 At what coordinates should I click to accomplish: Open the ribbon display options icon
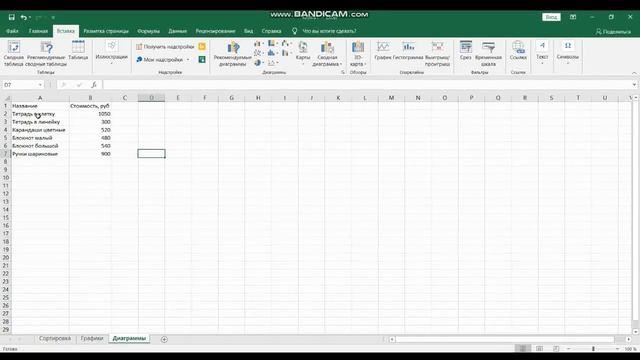pos(573,17)
